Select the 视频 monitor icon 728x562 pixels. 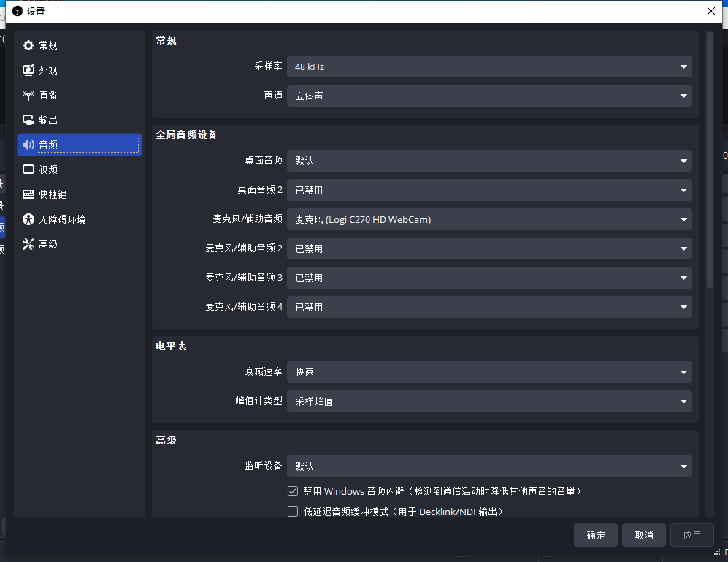click(x=28, y=170)
